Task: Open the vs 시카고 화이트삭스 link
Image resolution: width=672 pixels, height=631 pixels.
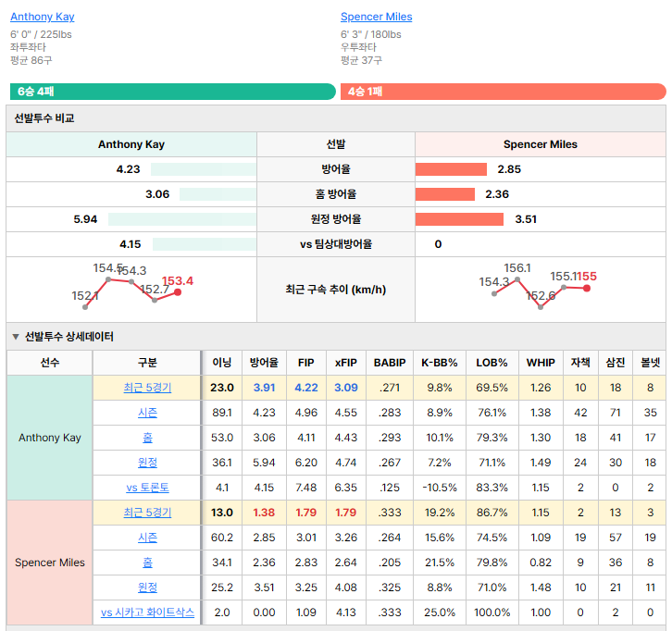Action: click(x=147, y=612)
